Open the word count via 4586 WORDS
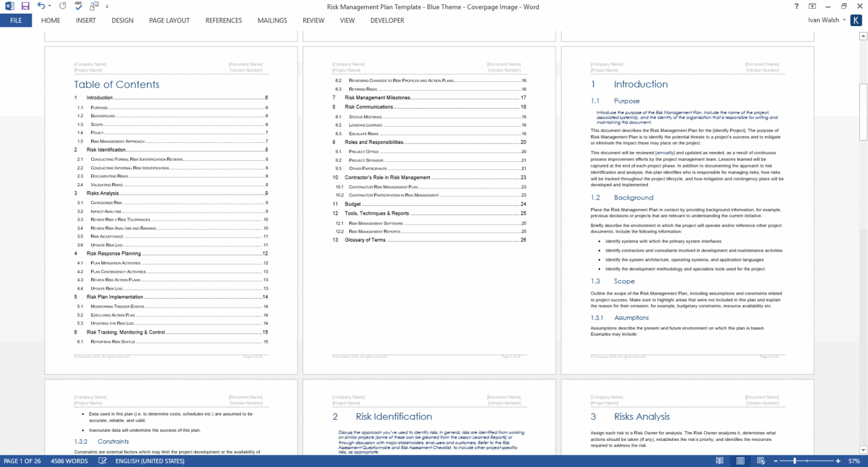The image size is (868, 467). (68, 461)
